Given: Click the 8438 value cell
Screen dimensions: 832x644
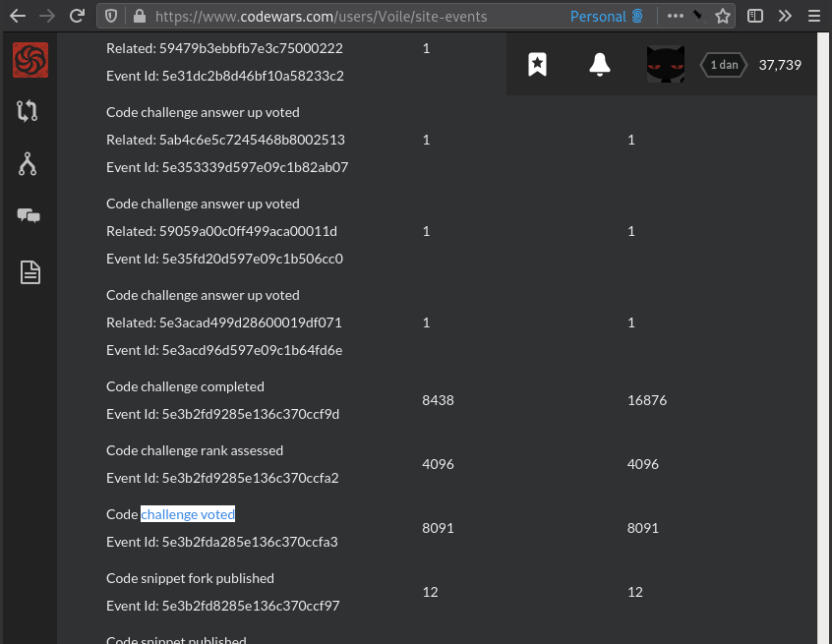Looking at the screenshot, I should [438, 400].
